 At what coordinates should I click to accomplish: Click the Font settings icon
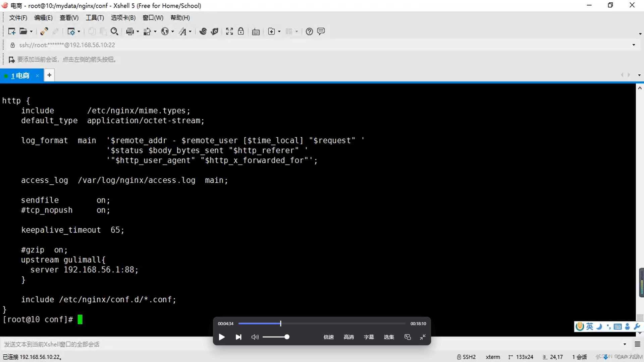[x=183, y=31]
